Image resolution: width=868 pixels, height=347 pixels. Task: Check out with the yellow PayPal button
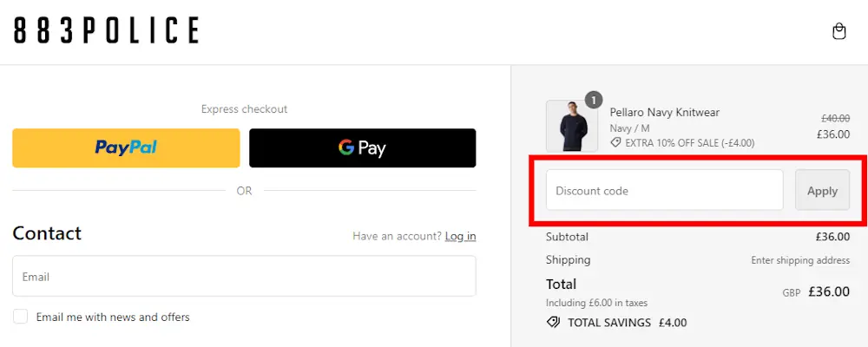[126, 147]
